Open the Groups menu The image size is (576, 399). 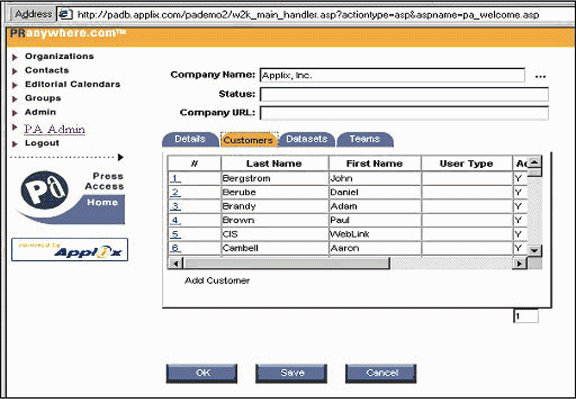pyautogui.click(x=43, y=98)
